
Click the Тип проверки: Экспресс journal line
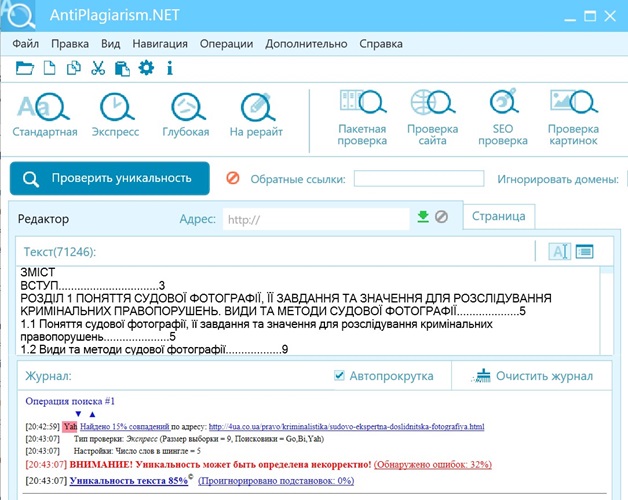coord(199,439)
